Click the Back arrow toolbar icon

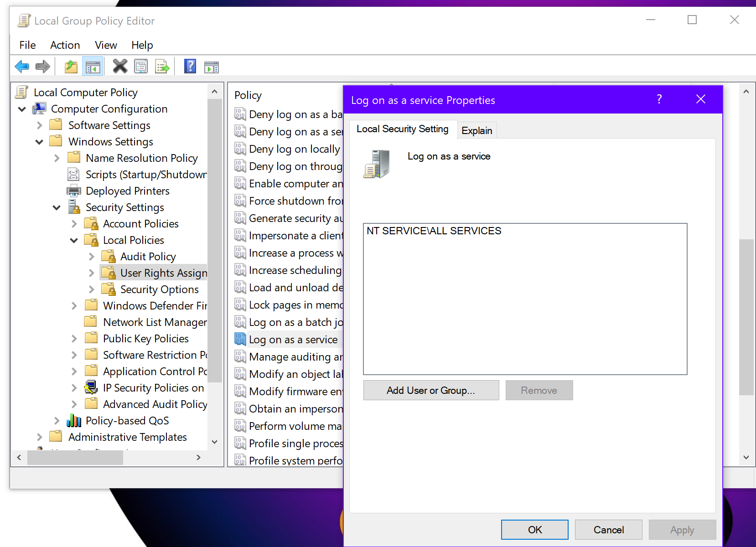point(21,67)
